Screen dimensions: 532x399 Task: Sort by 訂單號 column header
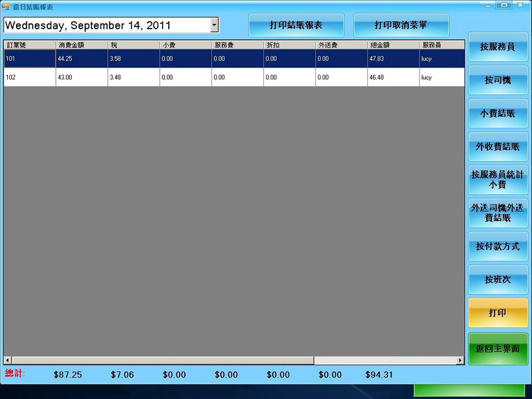(x=29, y=45)
